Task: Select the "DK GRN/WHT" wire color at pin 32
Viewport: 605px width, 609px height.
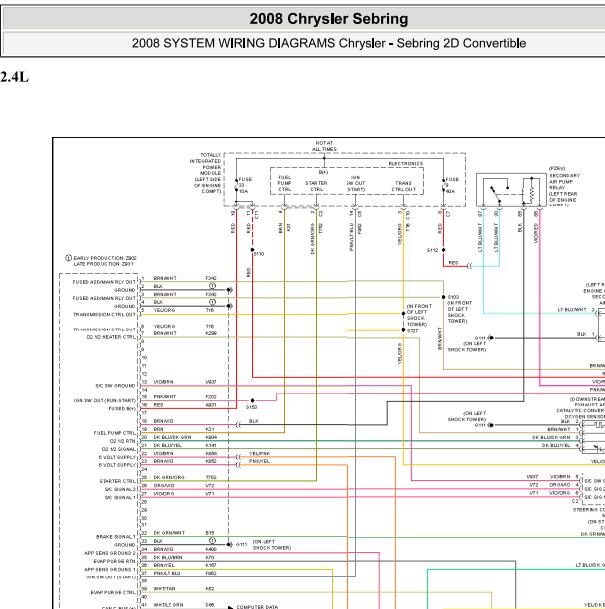Action: (170, 533)
